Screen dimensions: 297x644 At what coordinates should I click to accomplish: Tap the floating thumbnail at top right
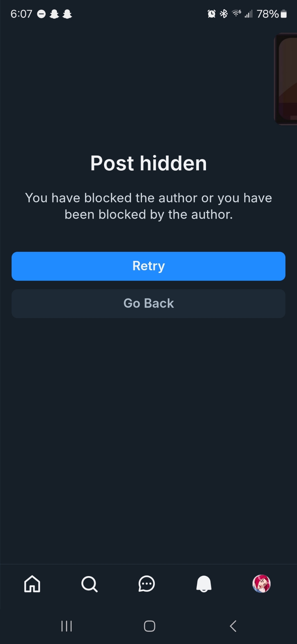click(286, 79)
